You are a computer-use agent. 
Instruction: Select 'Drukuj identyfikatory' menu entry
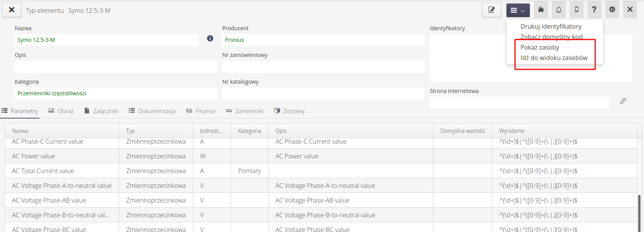551,26
